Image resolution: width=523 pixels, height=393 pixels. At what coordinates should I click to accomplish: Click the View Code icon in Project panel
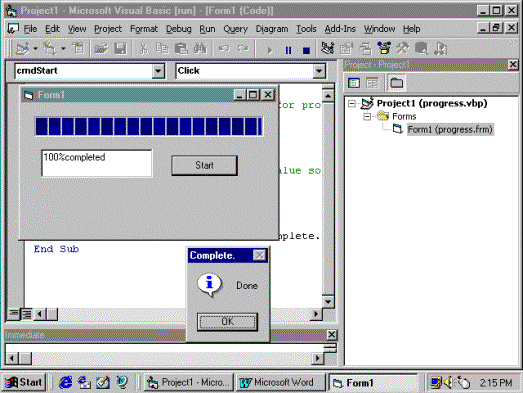pos(354,83)
